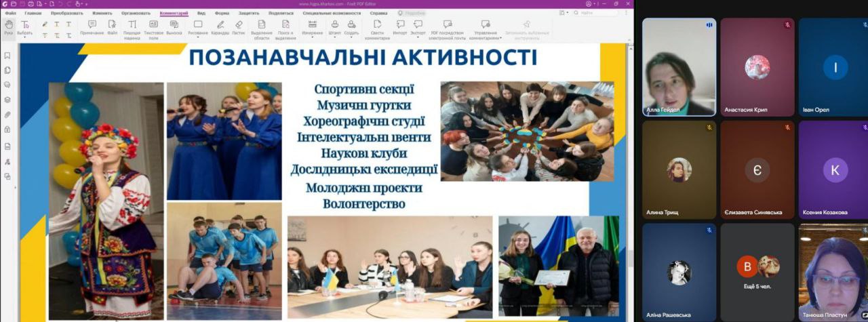Click the Import (Импорт) comments icon
Viewport: 868px width, 322px height.
(x=400, y=27)
